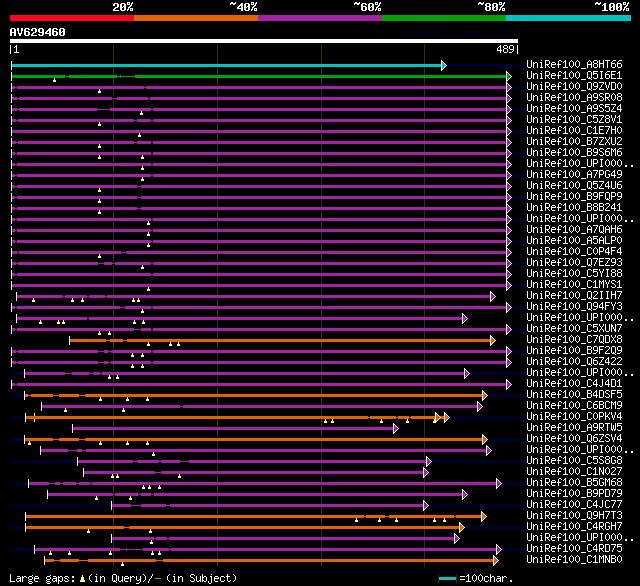Click the UniRef100_Q94FY3 label
This screenshot has width=640, height=586.
[x=574, y=307]
